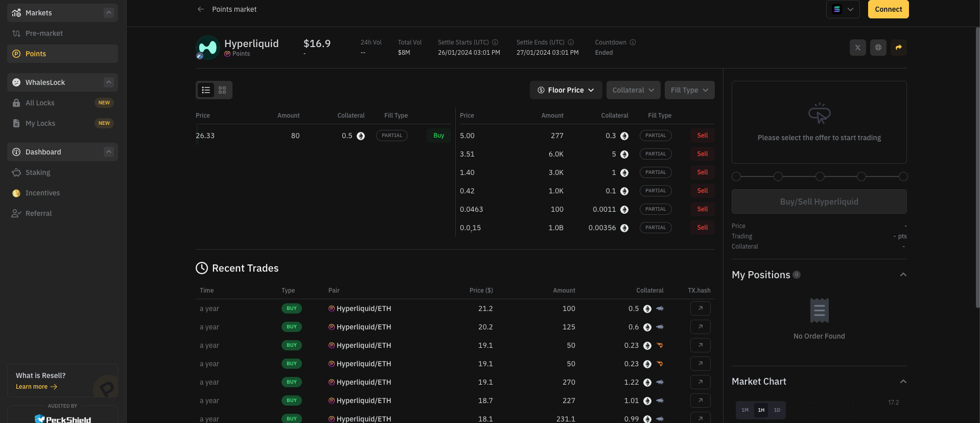Click the Buy/Sell Hyperliquid button

click(x=819, y=202)
